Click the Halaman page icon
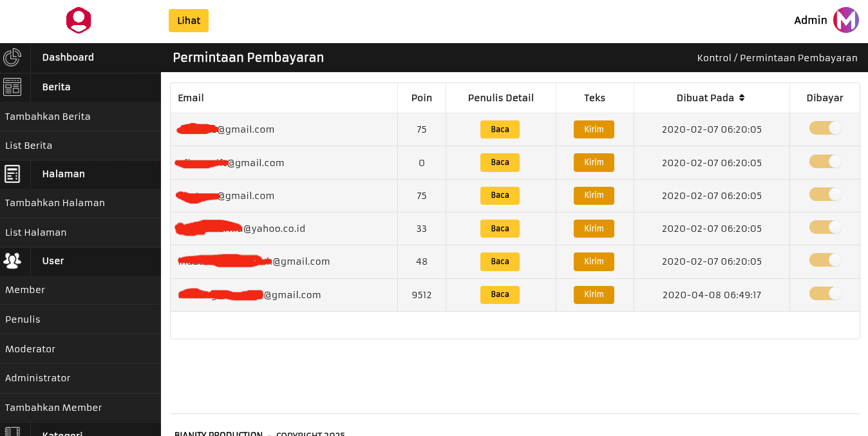Screen dimensions: 868x436 pos(12,174)
